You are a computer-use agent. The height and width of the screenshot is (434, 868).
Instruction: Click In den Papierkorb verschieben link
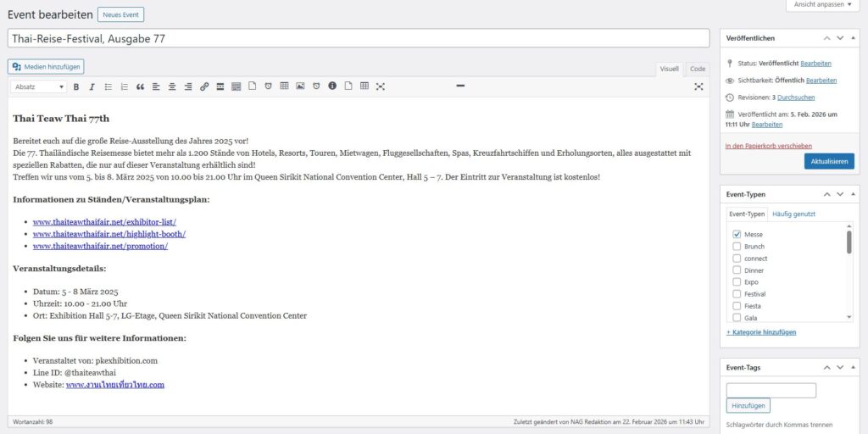click(x=768, y=146)
